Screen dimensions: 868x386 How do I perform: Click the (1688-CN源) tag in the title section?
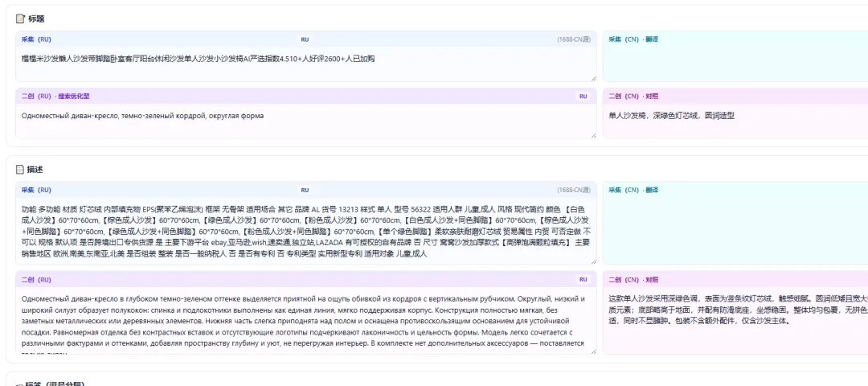pos(574,40)
